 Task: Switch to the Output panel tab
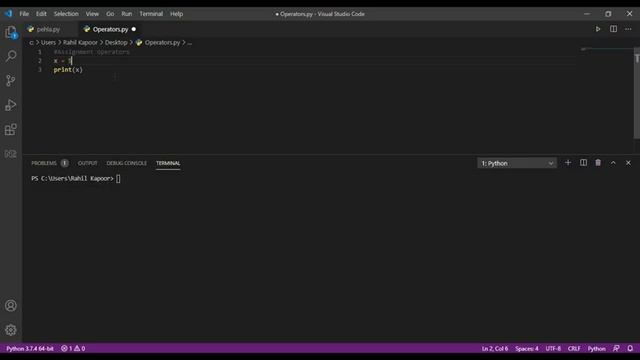point(87,163)
